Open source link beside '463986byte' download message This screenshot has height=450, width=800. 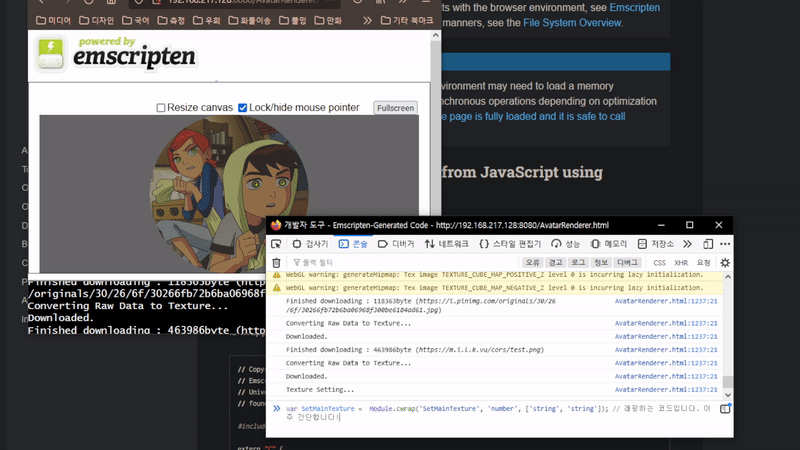tap(666, 349)
